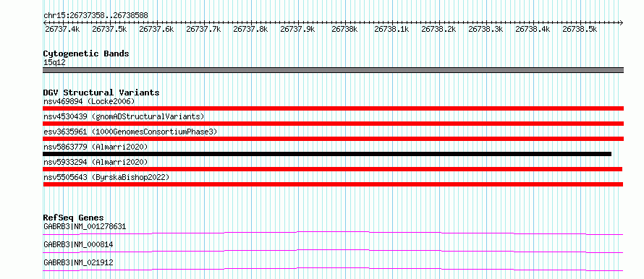The width and height of the screenshot is (644, 279).
Task: Open variant nsv4530439 gnomADStructuralVariants label
Action: coord(124,116)
